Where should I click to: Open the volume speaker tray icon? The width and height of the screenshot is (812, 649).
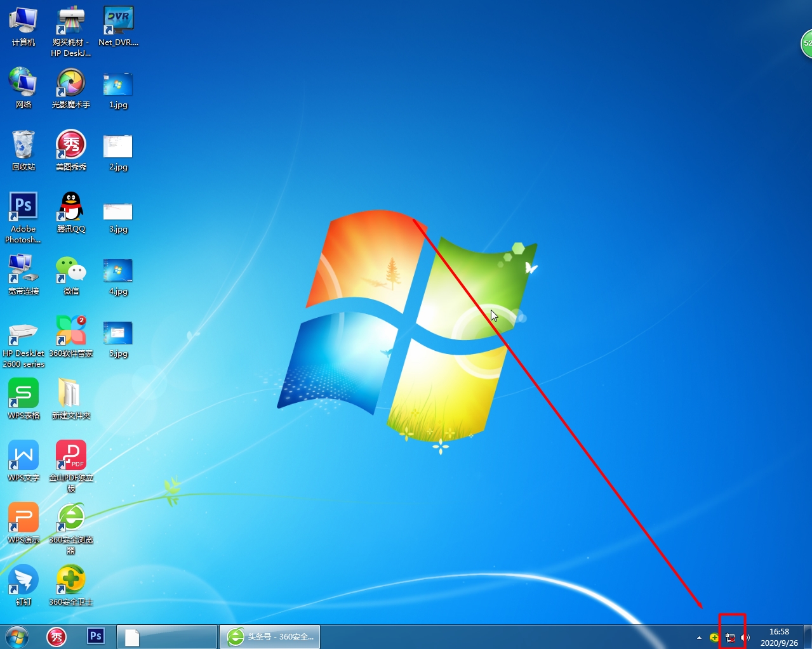(745, 638)
